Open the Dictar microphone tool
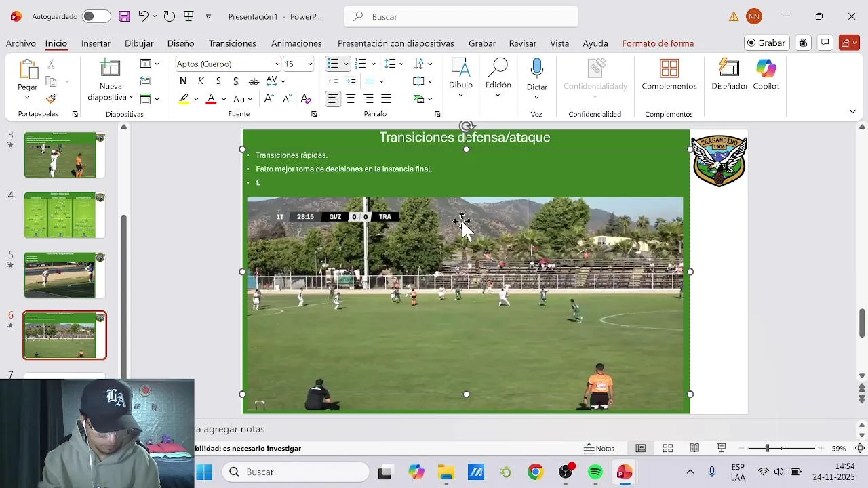Image resolution: width=868 pixels, height=488 pixels. [537, 75]
